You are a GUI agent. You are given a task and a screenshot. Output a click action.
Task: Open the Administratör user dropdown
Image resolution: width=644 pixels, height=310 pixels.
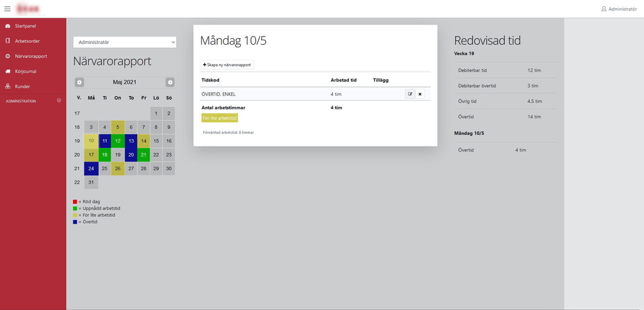[125, 42]
